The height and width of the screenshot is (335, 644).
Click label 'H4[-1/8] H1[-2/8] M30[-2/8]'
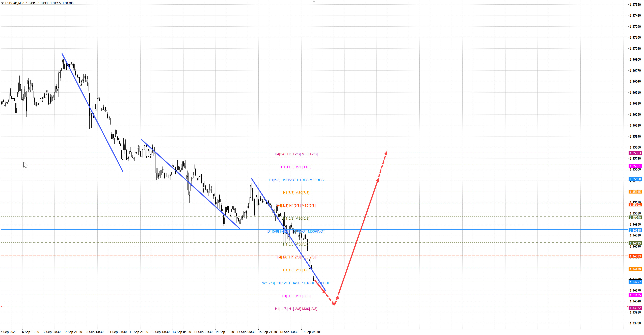click(296, 309)
